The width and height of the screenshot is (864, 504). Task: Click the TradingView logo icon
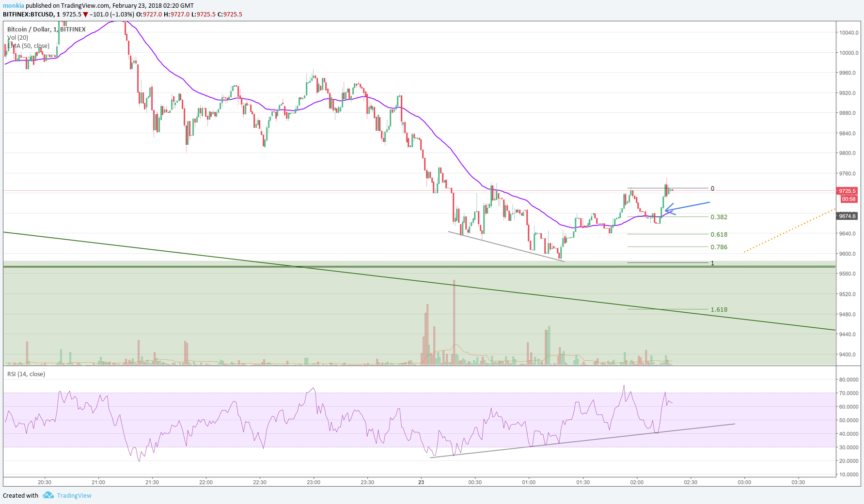pos(48,495)
